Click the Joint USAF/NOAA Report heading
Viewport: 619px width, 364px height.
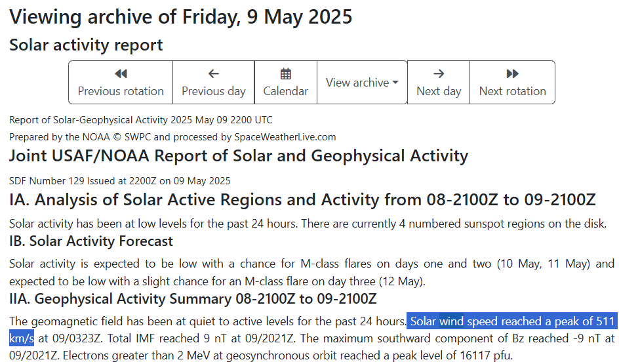coord(238,156)
